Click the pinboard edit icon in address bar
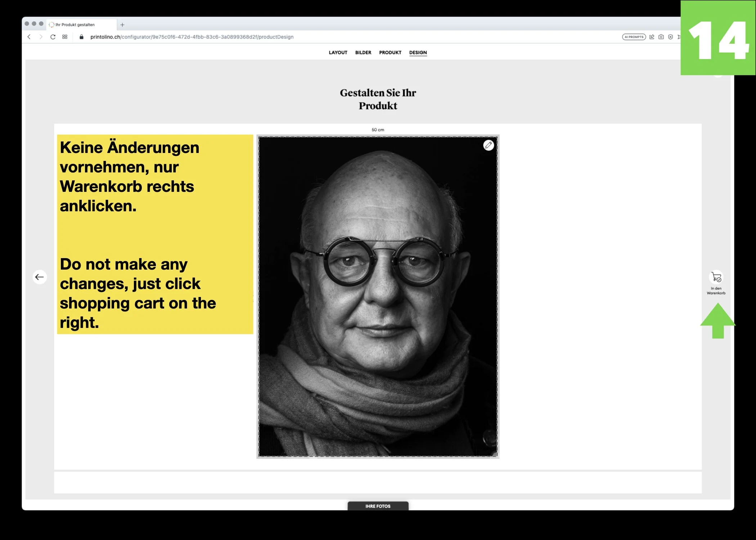756x540 pixels. (652, 37)
